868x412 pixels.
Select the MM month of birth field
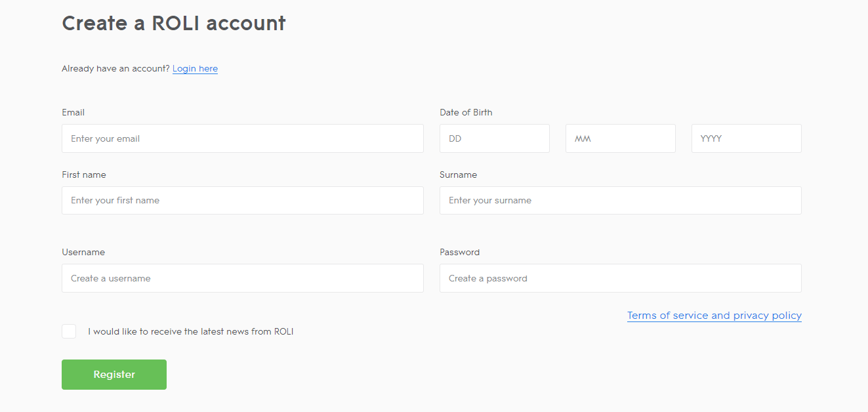[621, 138]
